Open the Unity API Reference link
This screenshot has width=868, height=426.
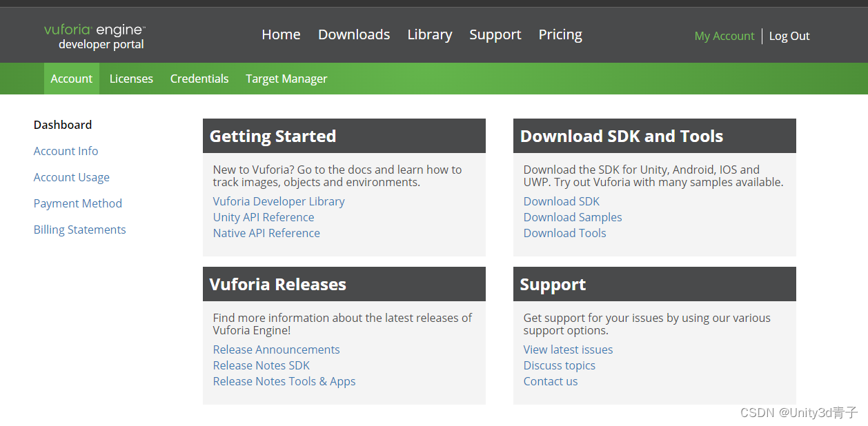coord(264,217)
